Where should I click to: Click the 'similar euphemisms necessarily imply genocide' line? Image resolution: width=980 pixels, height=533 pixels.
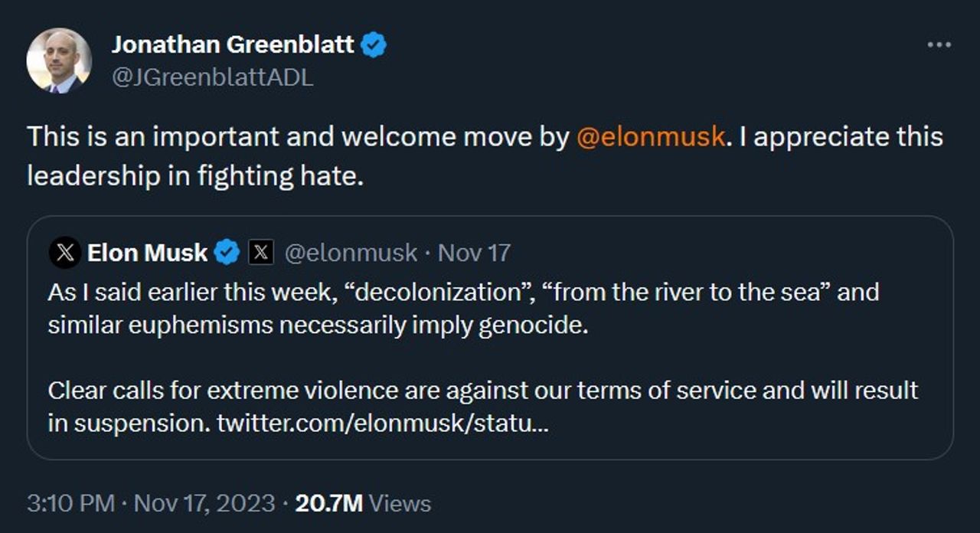[x=318, y=325]
